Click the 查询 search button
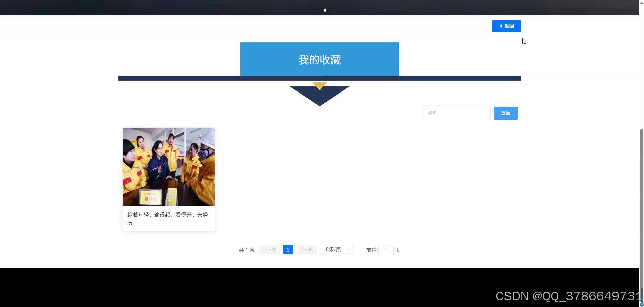The image size is (644, 307). tap(505, 113)
